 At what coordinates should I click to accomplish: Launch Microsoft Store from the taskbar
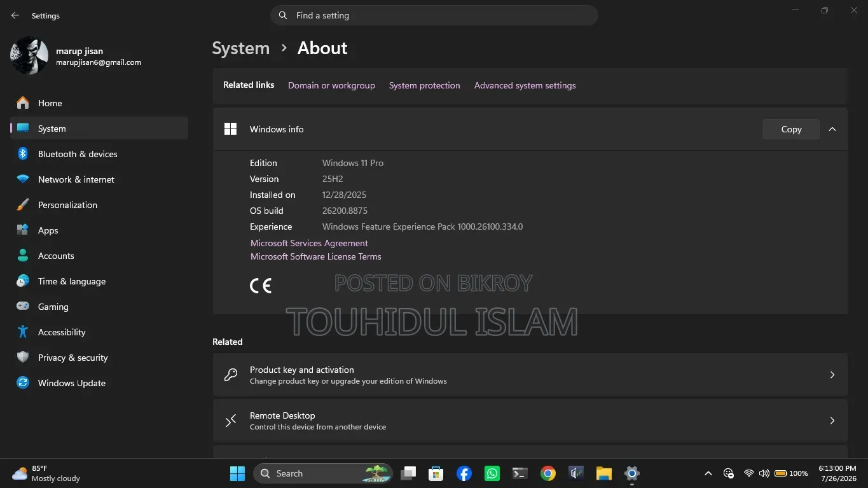[436, 473]
